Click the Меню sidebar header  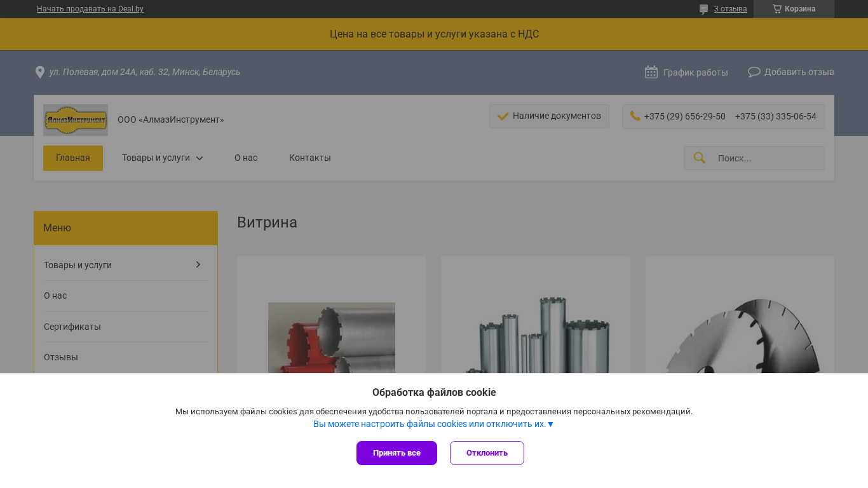[126, 228]
